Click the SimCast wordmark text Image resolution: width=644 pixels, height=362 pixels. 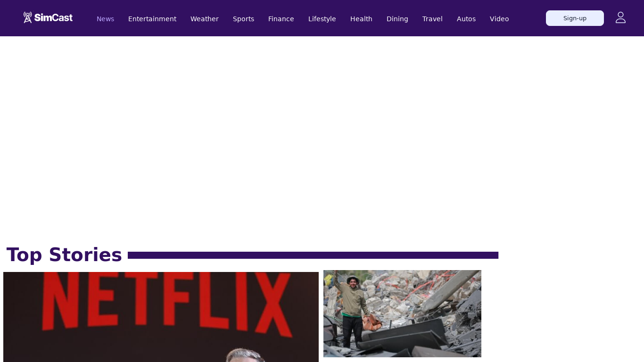pos(53,18)
